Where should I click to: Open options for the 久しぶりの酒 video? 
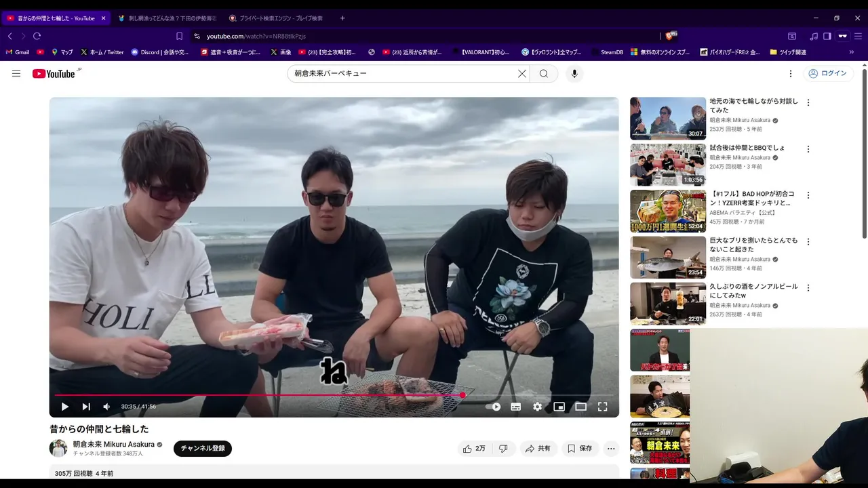[x=808, y=287]
